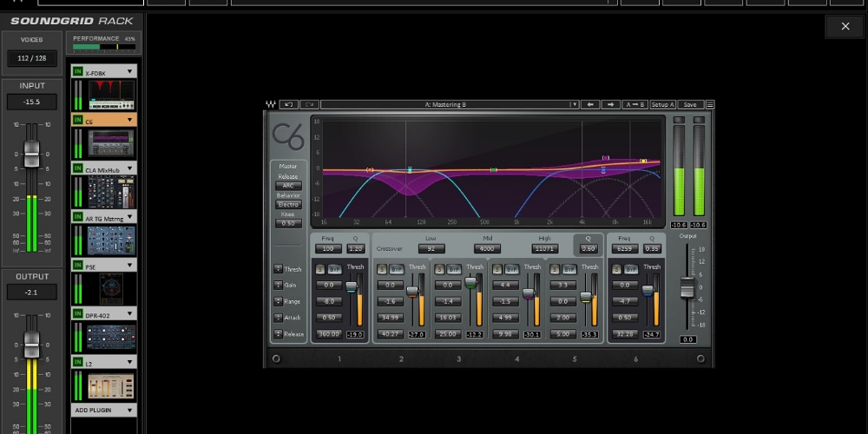Image resolution: width=868 pixels, height=434 pixels.
Task: Open the ADD PLUGIN dropdown
Action: [x=103, y=411]
